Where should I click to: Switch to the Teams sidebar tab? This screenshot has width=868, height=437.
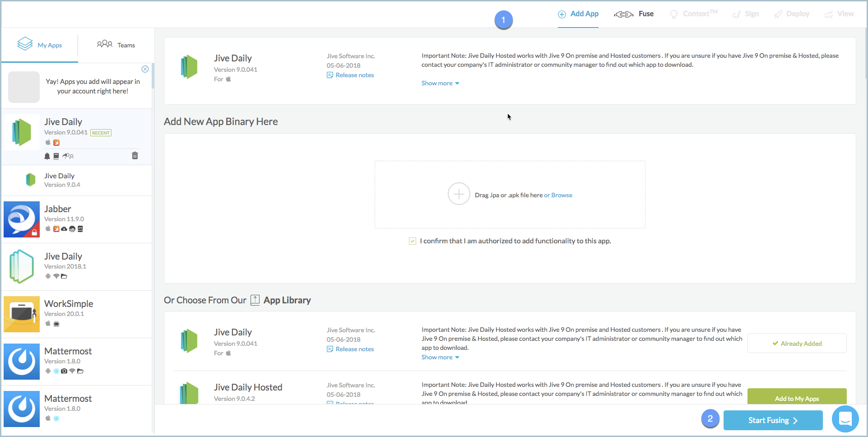pos(116,45)
